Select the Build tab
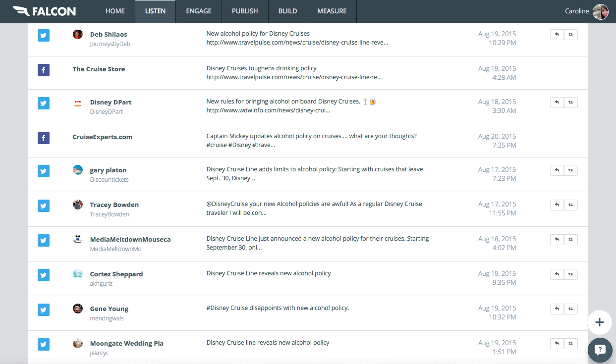 (287, 11)
